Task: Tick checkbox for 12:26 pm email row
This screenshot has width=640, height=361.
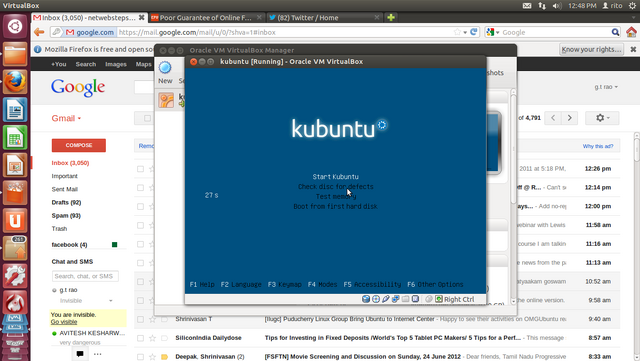Action: pyautogui.click(x=140, y=169)
